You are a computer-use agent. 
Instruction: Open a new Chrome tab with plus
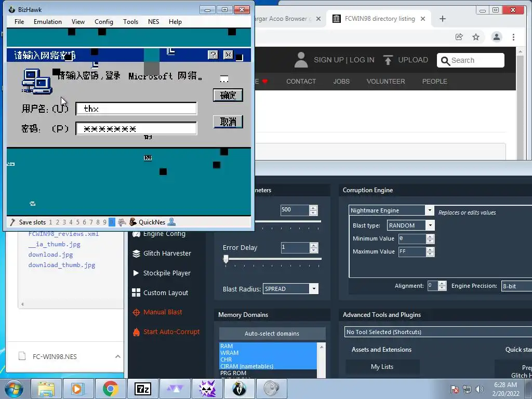coord(443,19)
